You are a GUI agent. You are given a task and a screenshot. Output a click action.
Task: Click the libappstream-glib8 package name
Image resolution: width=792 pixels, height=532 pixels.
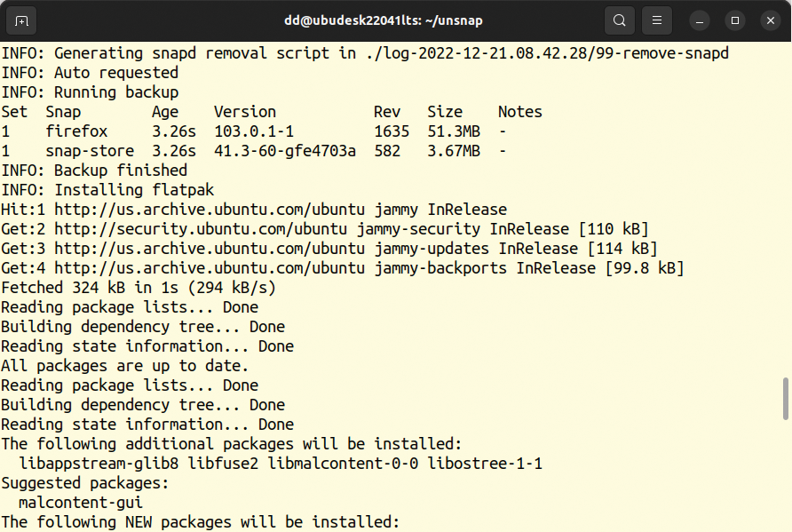(x=99, y=464)
